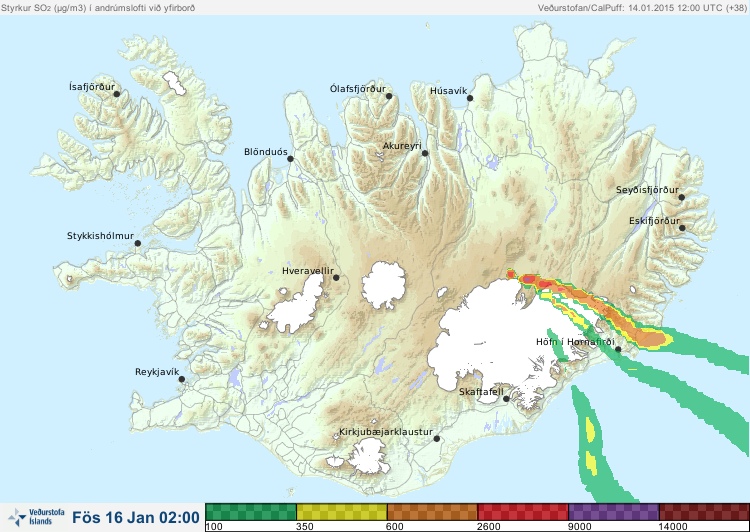The image size is (750, 532).
Task: Click the '100' legend value
Action: click(x=214, y=527)
